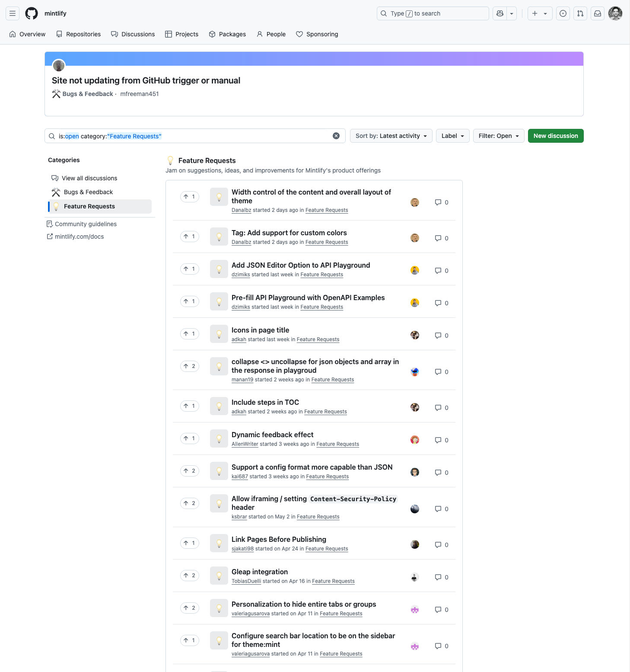
Task: Open notifications inbox icon
Action: (598, 13)
